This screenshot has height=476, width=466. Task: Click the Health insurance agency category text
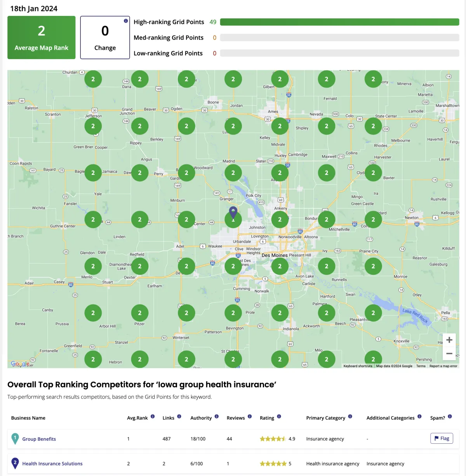pyautogui.click(x=333, y=464)
